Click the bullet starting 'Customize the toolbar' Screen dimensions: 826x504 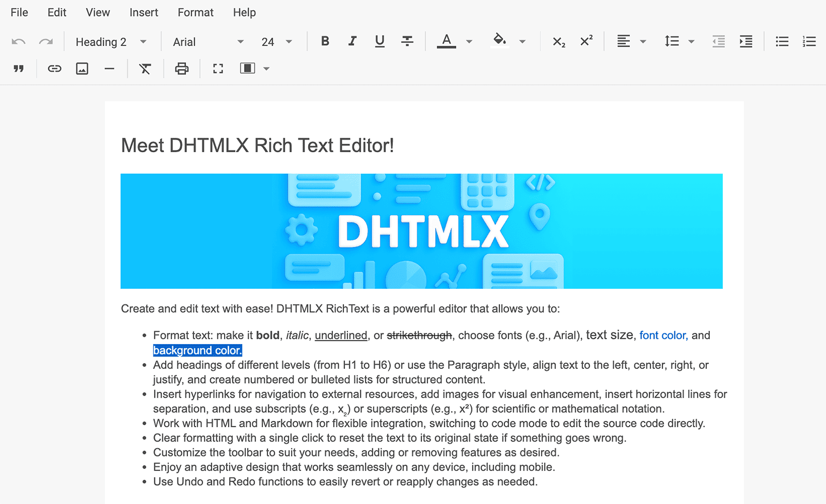pyautogui.click(x=356, y=452)
